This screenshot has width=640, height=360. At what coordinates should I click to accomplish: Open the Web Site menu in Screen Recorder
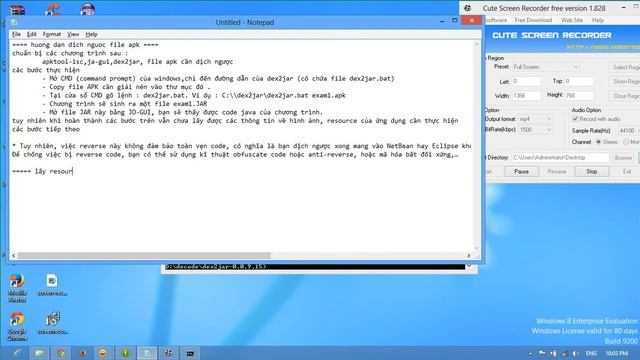(x=572, y=20)
